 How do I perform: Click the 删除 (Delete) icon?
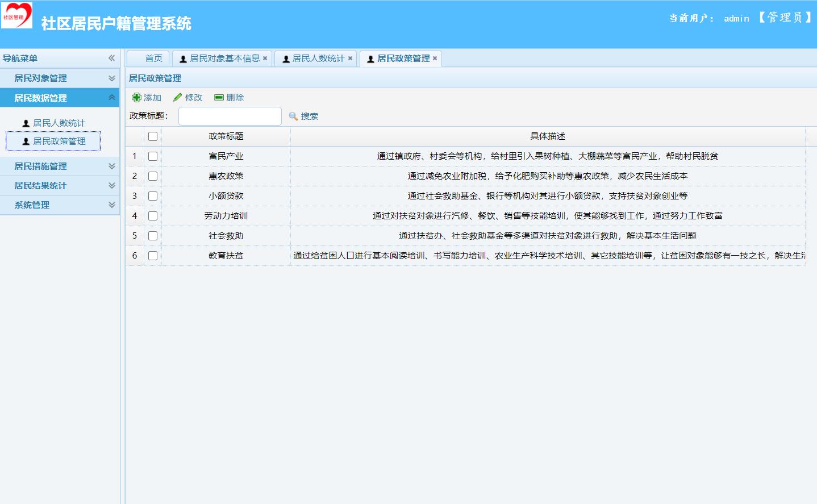pos(218,97)
